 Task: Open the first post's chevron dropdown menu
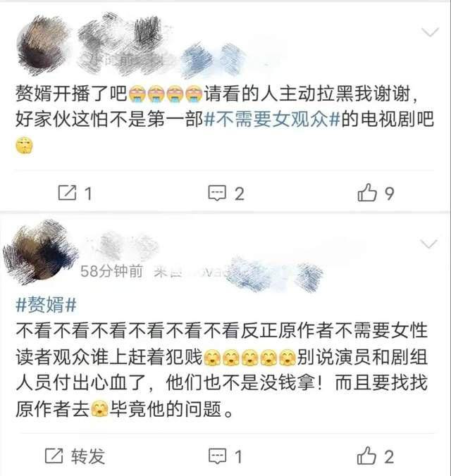(x=430, y=32)
